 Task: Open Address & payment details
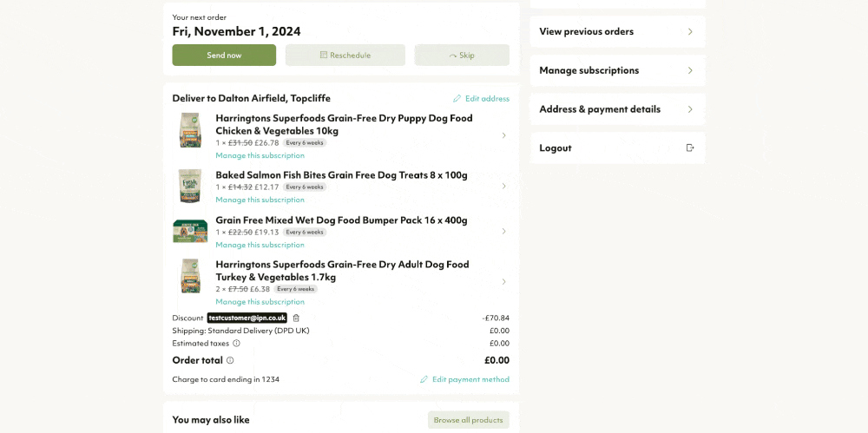618,109
